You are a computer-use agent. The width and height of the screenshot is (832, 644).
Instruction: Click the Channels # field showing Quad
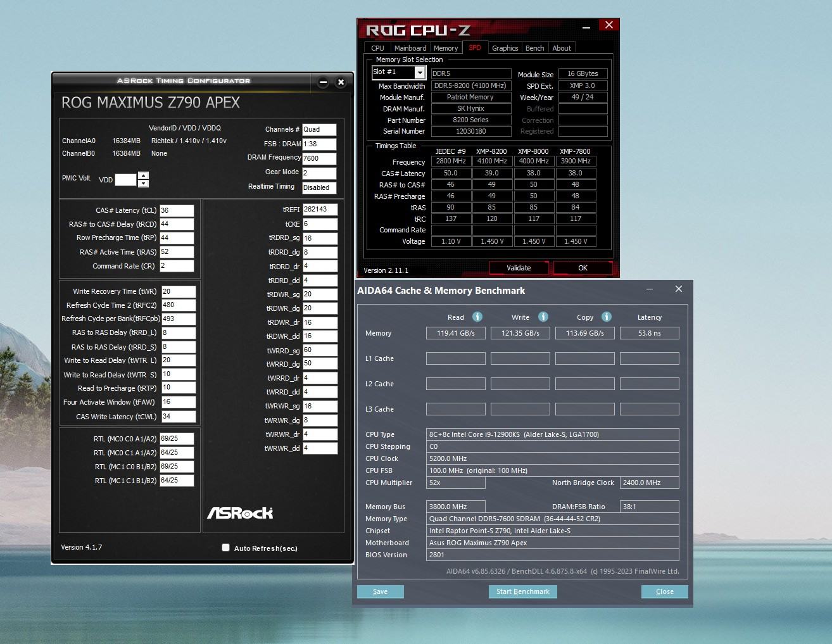coord(319,129)
